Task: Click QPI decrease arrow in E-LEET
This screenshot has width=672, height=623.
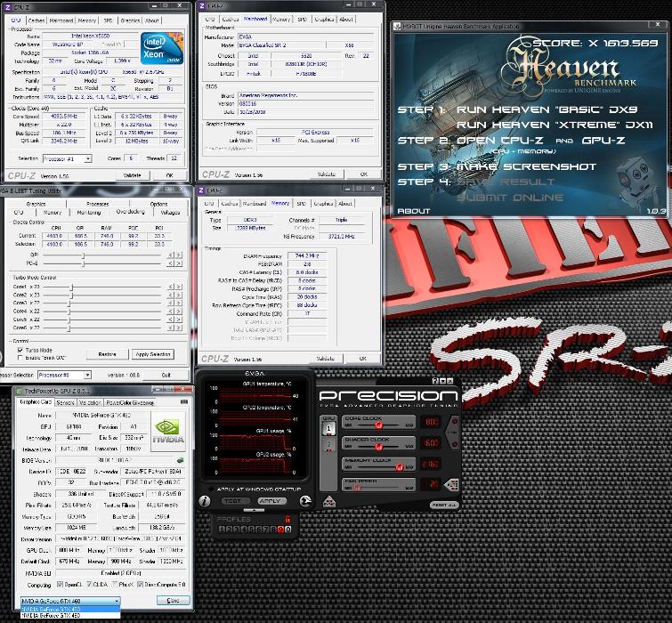Action: [x=171, y=255]
